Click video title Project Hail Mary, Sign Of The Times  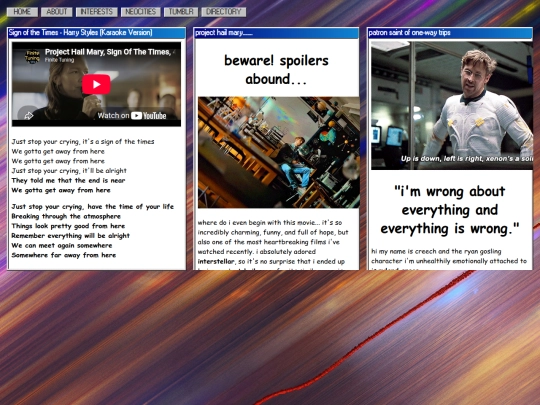click(108, 52)
